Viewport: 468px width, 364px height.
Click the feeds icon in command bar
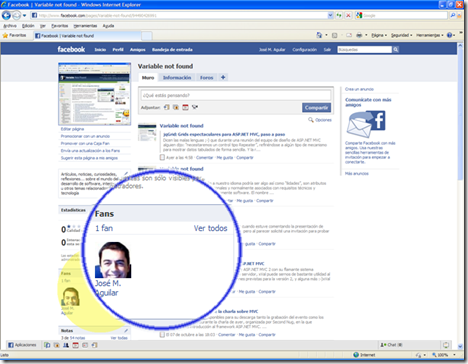(335, 35)
